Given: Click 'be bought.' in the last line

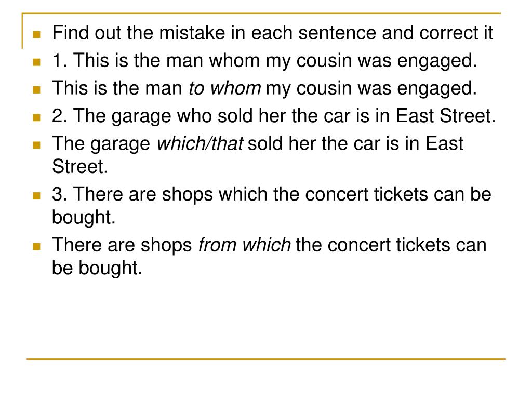Looking at the screenshot, I should click(97, 268).
